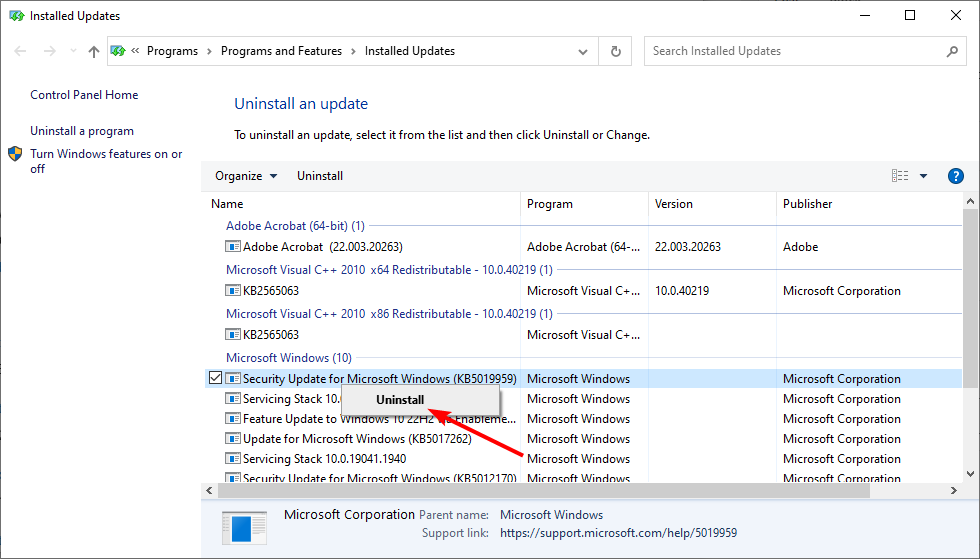
Task: Open support link https://support.microsoft.com/help/5019959
Action: point(618,533)
